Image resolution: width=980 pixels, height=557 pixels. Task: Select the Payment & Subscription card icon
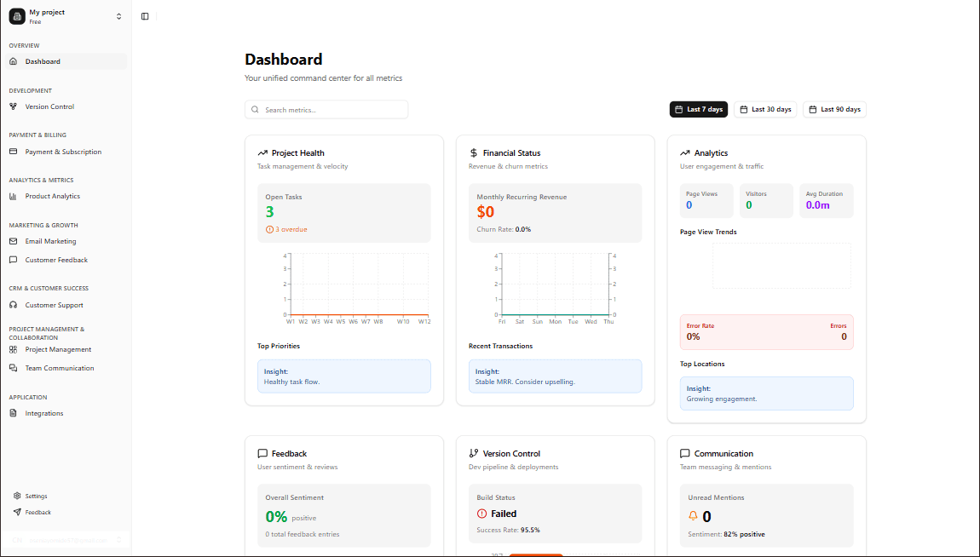pyautogui.click(x=14, y=151)
